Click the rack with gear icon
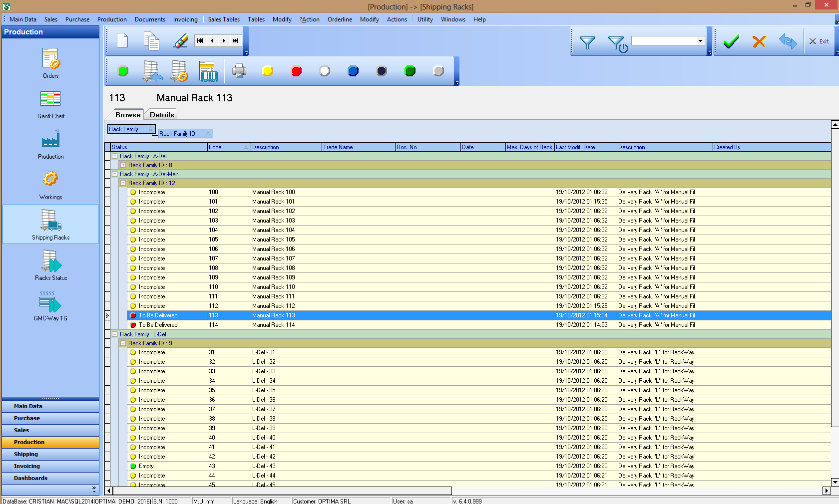 [180, 71]
